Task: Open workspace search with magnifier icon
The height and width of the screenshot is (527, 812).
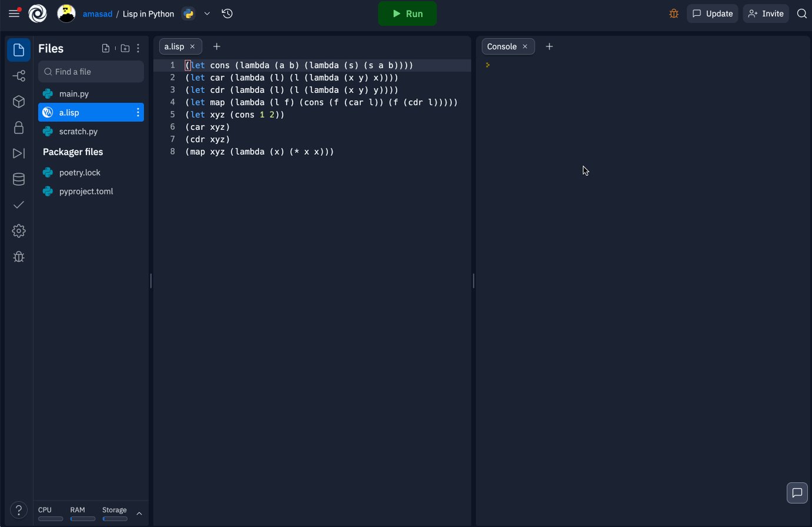Action: 802,13
